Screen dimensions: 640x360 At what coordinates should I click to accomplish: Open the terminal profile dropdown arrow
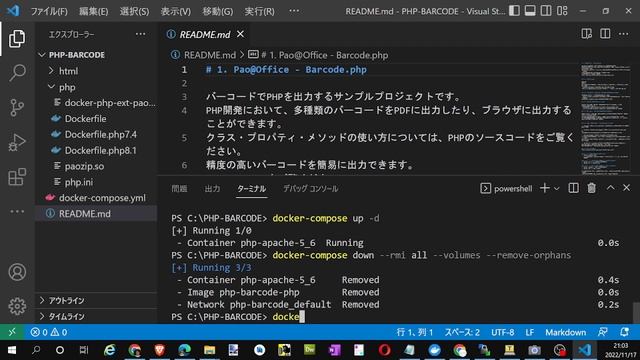click(x=557, y=188)
